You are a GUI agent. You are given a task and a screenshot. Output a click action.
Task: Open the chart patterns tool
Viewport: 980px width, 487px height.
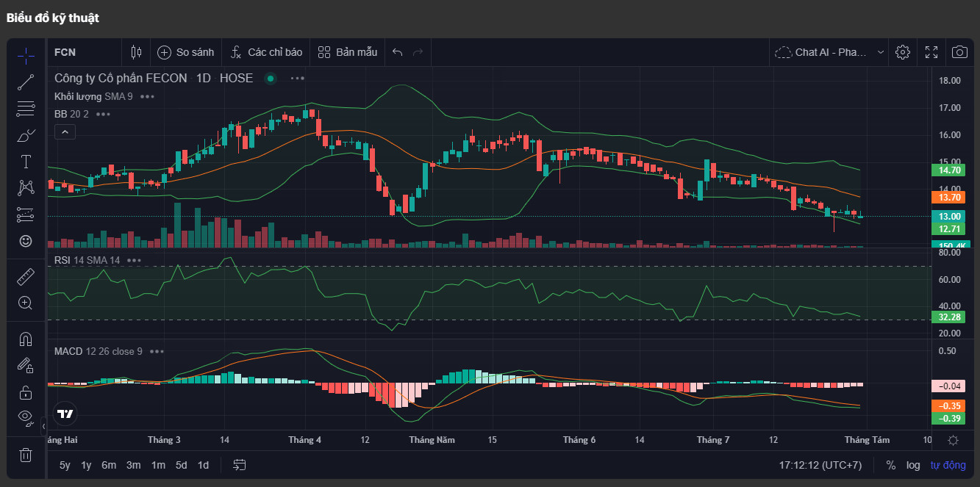[x=26, y=188]
